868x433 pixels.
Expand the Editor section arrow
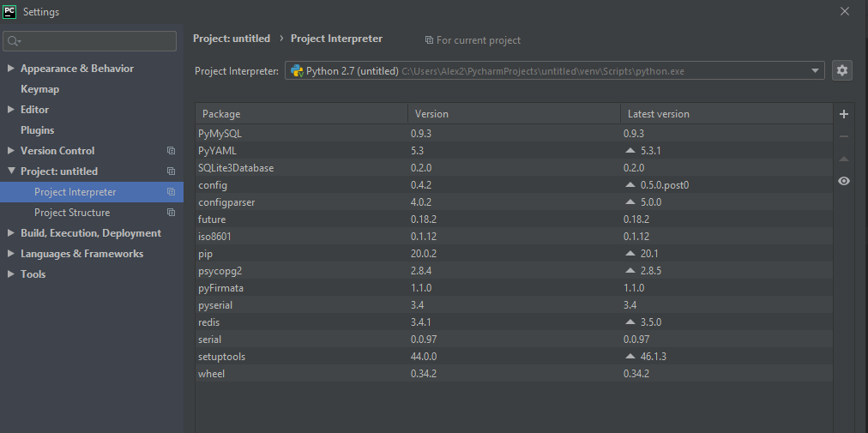click(10, 110)
